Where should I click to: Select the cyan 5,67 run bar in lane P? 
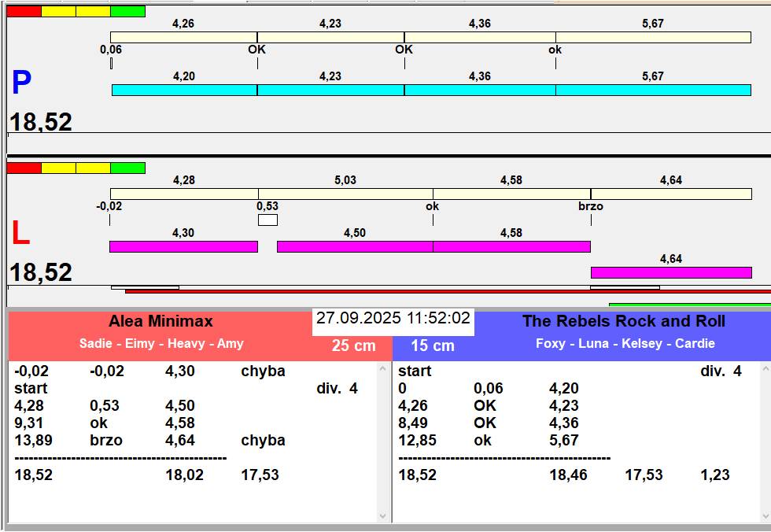point(654,90)
